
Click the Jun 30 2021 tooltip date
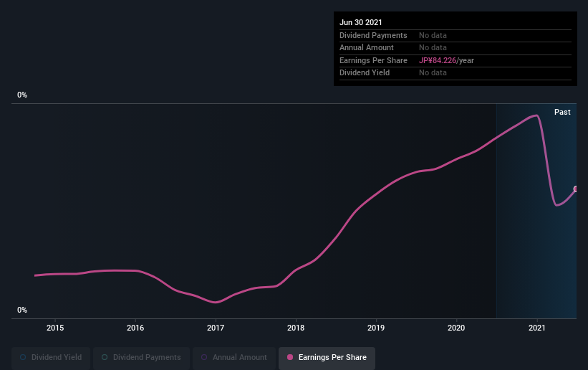click(x=361, y=22)
